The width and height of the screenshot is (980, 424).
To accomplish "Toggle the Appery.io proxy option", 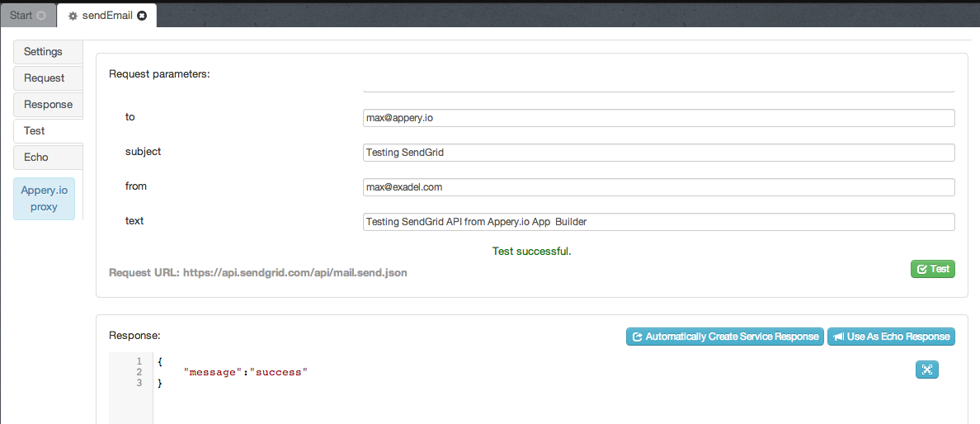I will tap(44, 198).
